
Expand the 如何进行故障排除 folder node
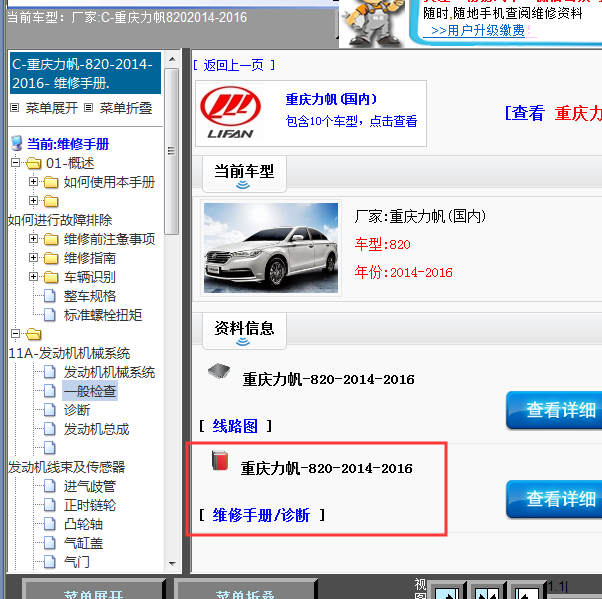33,200
